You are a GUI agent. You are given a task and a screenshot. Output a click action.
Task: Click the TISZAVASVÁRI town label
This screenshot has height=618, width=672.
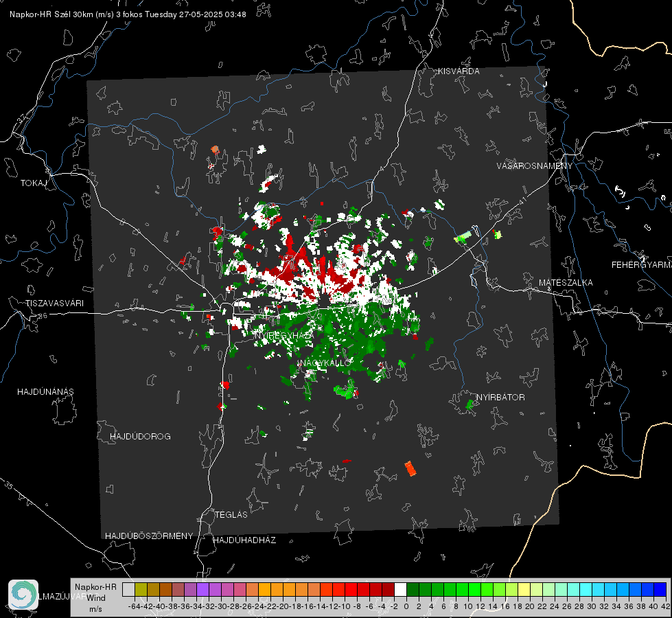[x=54, y=304]
